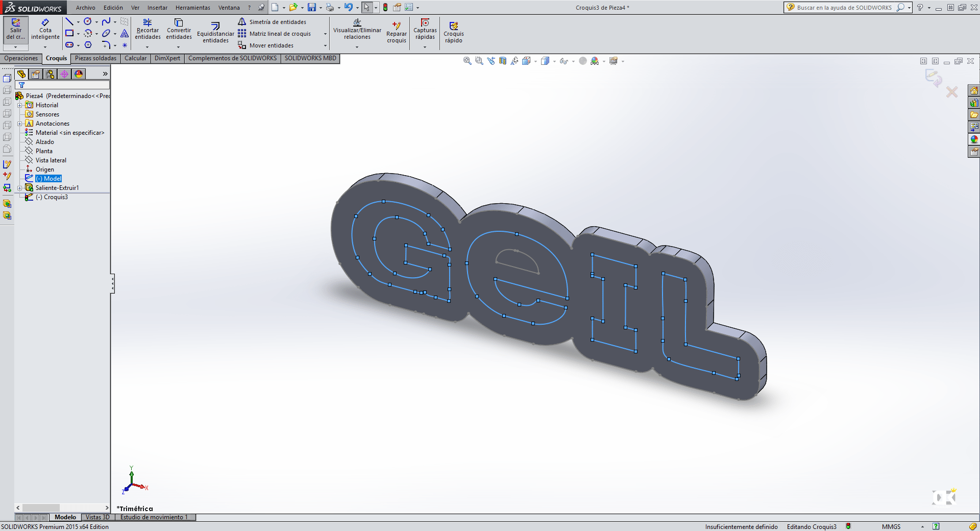This screenshot has width=980, height=531.
Task: Switch to the Calcular tab
Action: coord(135,58)
